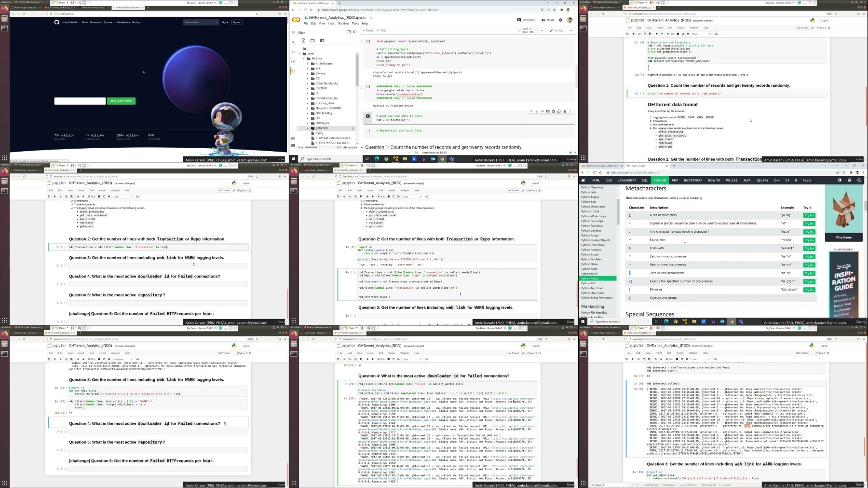868x488 pixels.
Task: Collapse the MyDrive folder in Colab Files
Action: point(304,58)
